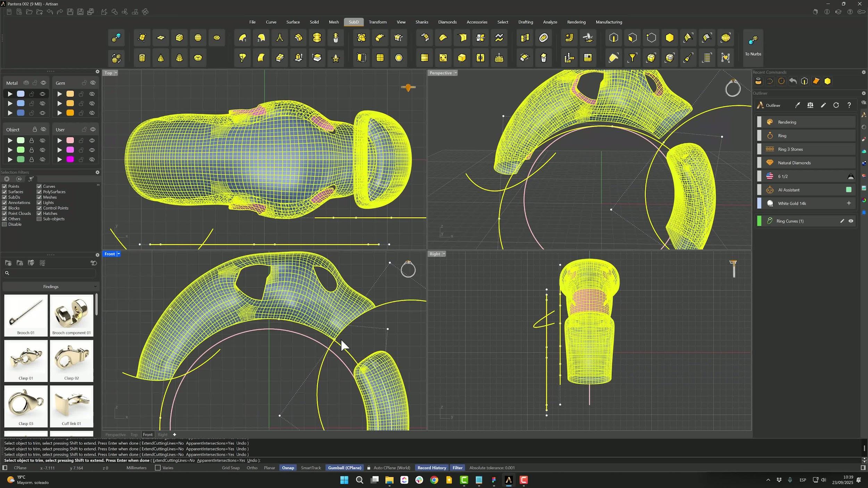Click the Findings search input field

[50, 273]
